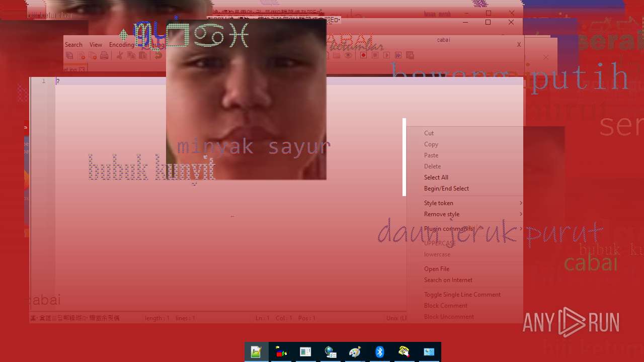Click the Copy toolbar icon
644x362 pixels.
click(x=131, y=55)
